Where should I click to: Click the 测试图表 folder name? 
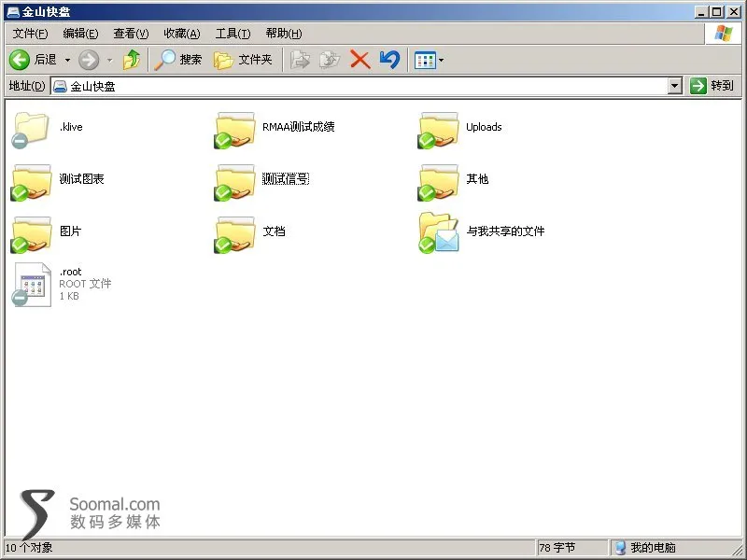click(x=81, y=179)
